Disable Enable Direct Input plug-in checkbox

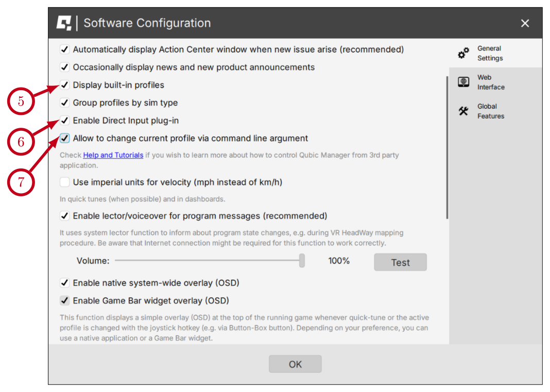click(65, 121)
